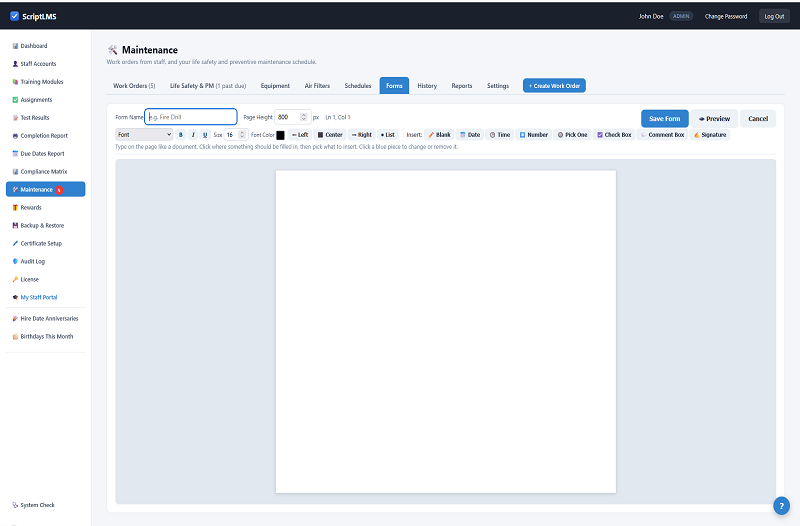The height and width of the screenshot is (526, 800).
Task: Switch to Reports tab
Action: 462,86
